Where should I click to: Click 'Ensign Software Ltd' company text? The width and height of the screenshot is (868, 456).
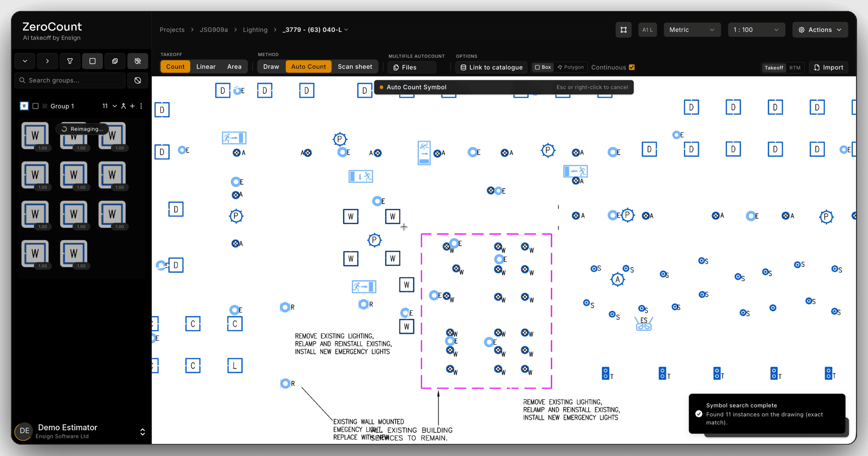[62, 436]
